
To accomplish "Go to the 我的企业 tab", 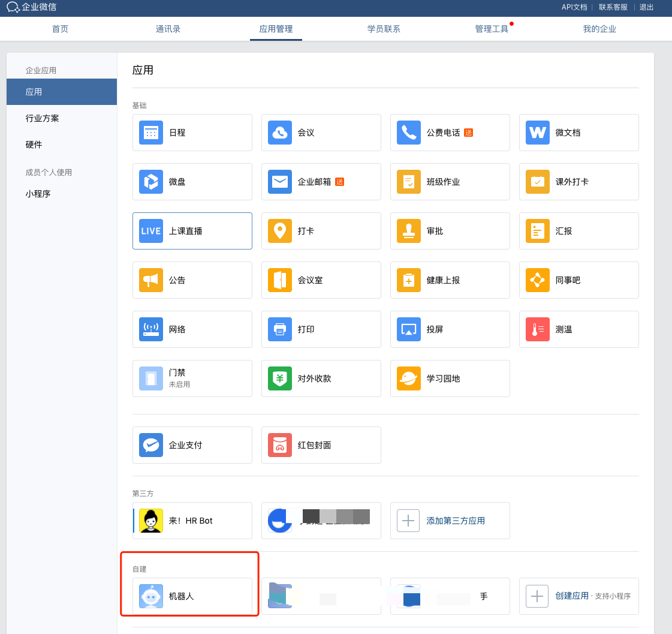I will coord(599,29).
